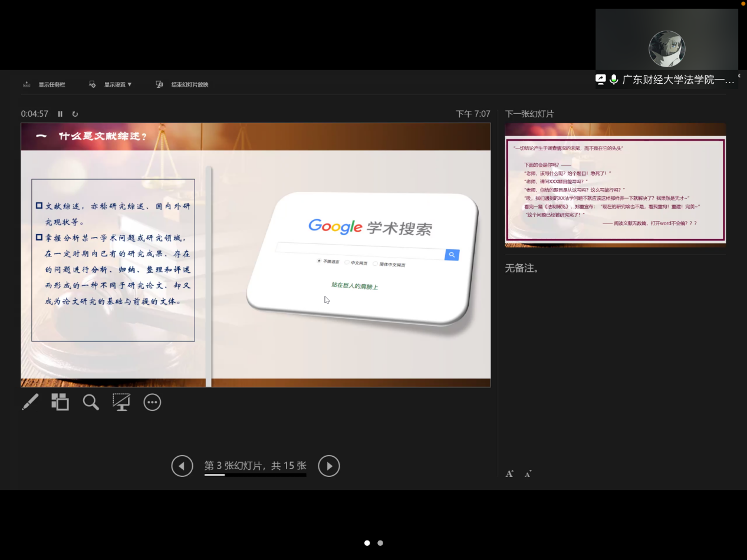Pick the 简体中文网页 radio option

coord(375,264)
